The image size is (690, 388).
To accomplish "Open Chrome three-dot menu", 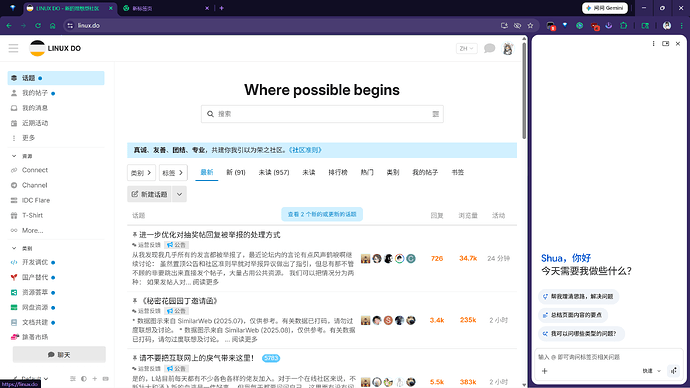I will (x=682, y=26).
